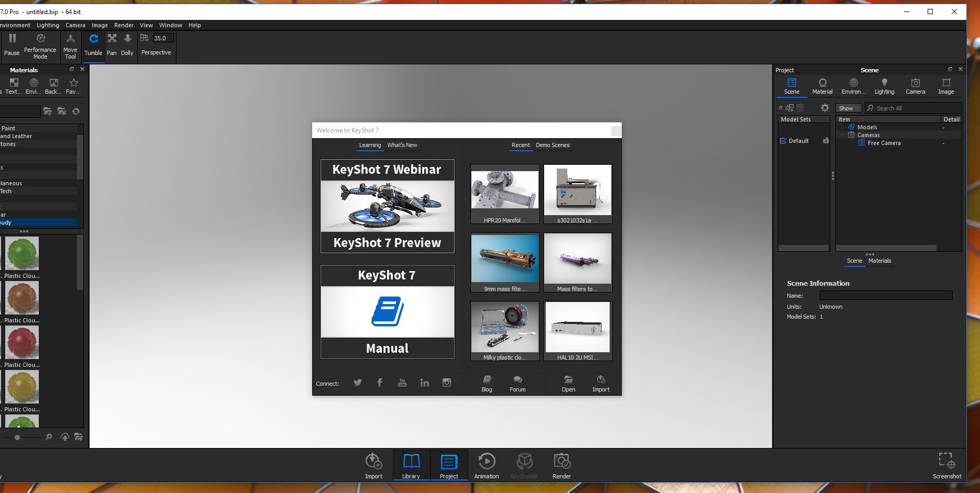Open the KeyShot YouTube link
This screenshot has height=493, width=980.
pos(402,383)
